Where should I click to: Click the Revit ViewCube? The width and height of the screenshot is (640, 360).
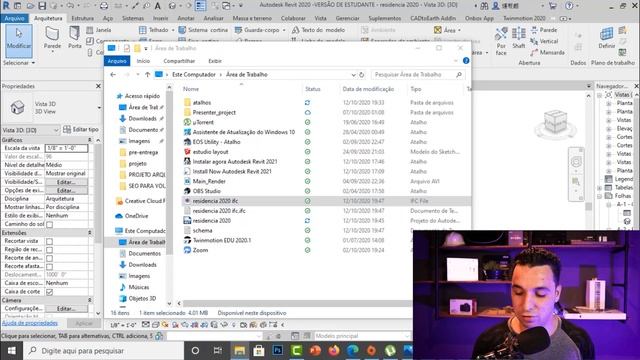(x=555, y=122)
